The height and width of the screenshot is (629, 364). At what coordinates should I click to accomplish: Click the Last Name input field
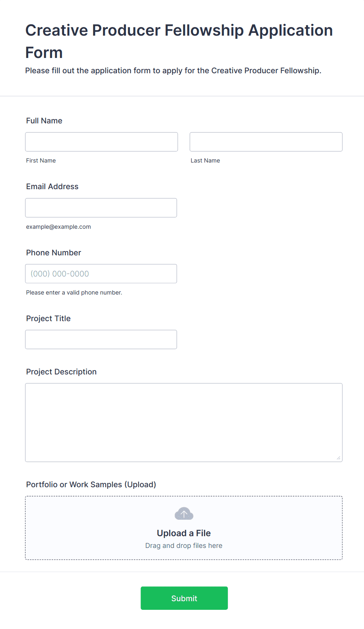pos(266,142)
